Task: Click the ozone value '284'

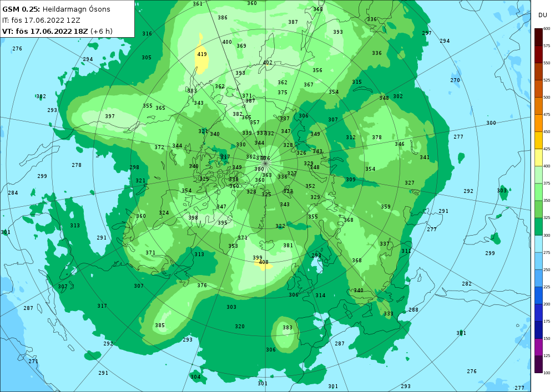Action: click(13, 192)
